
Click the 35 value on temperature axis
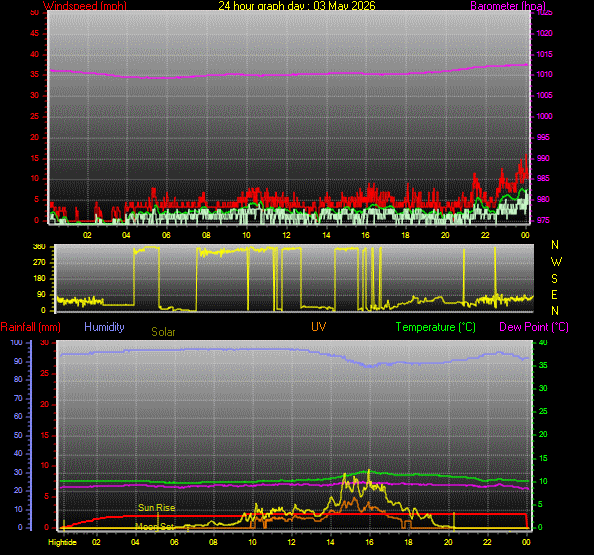pos(543,366)
